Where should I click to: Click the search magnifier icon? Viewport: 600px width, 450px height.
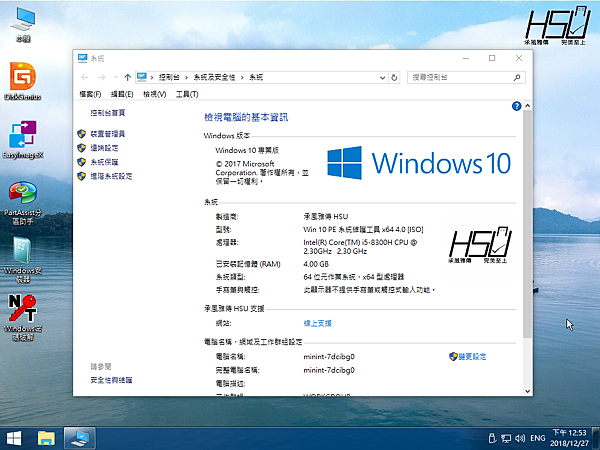(517, 78)
